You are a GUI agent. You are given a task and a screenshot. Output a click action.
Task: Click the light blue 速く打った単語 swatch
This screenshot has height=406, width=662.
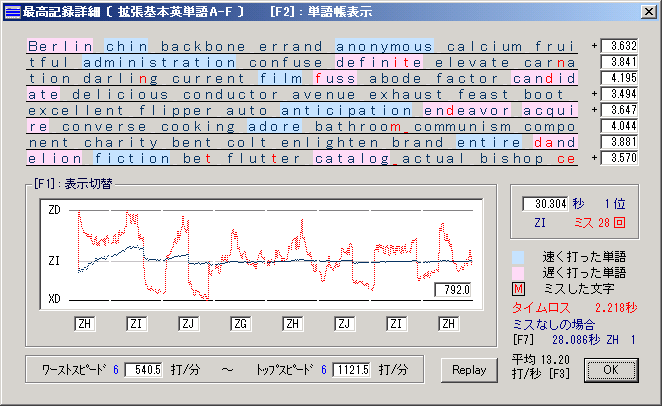pos(518,257)
